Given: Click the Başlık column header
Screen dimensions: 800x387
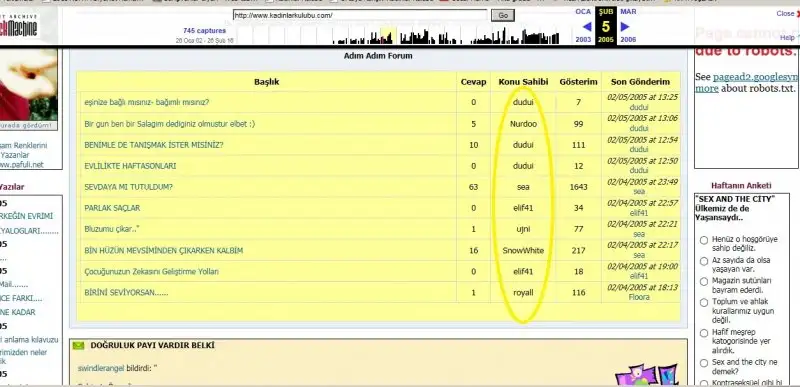Looking at the screenshot, I should 266,82.
